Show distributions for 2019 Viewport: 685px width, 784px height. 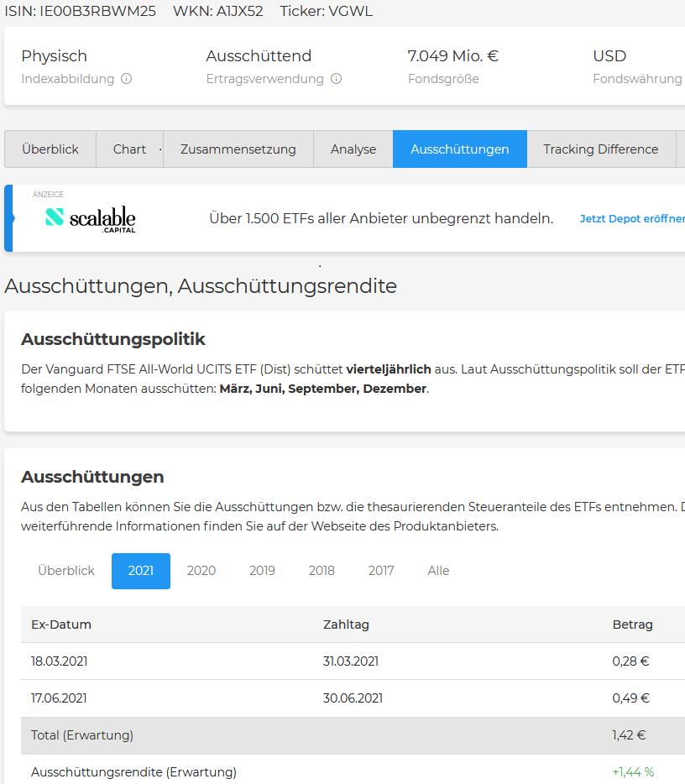click(262, 571)
